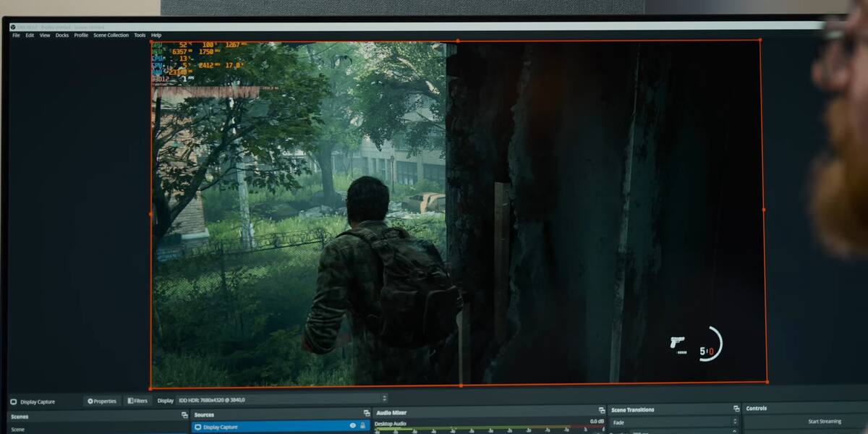
Task: Click the monitor icon beside Display Capture label
Action: tap(13, 401)
